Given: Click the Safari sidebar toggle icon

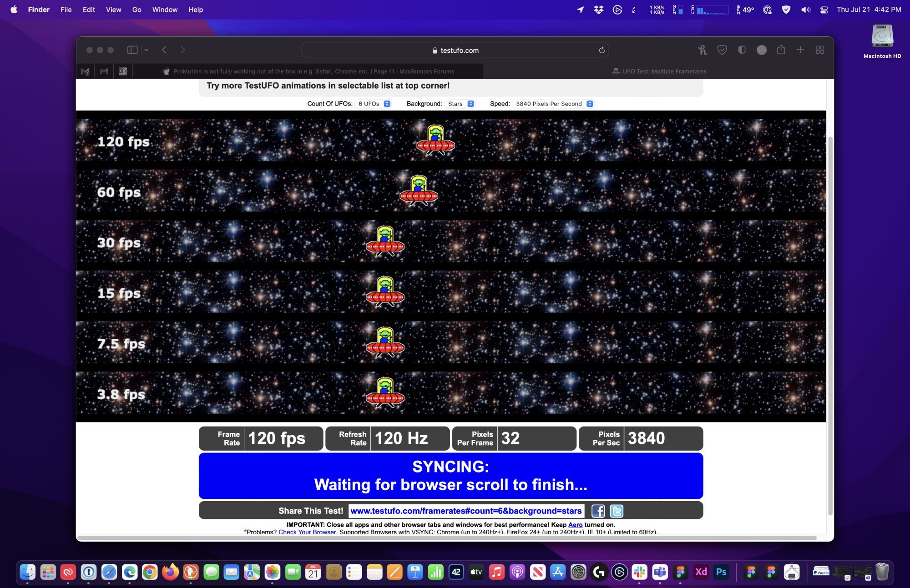Looking at the screenshot, I should pos(132,50).
